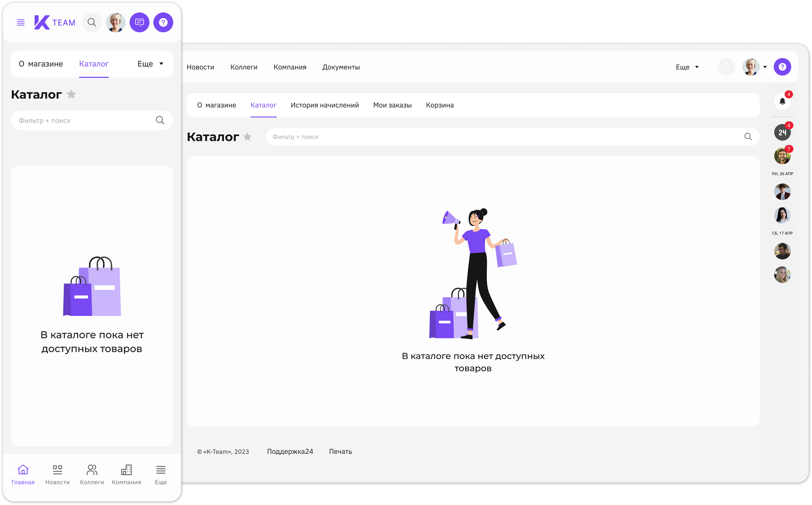Viewport: 812px width, 505px height.
Task: Open dark-haired woman avatar in sidebar
Action: click(782, 215)
